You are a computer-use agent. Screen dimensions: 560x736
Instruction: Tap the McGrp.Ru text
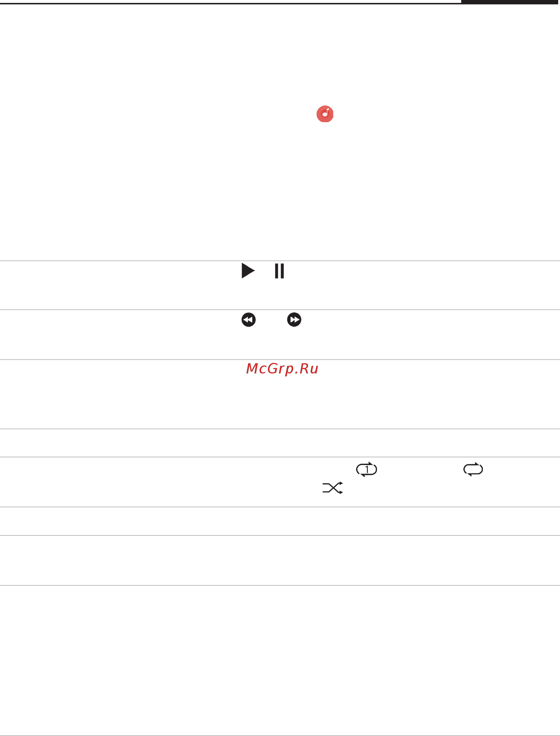[x=282, y=369]
